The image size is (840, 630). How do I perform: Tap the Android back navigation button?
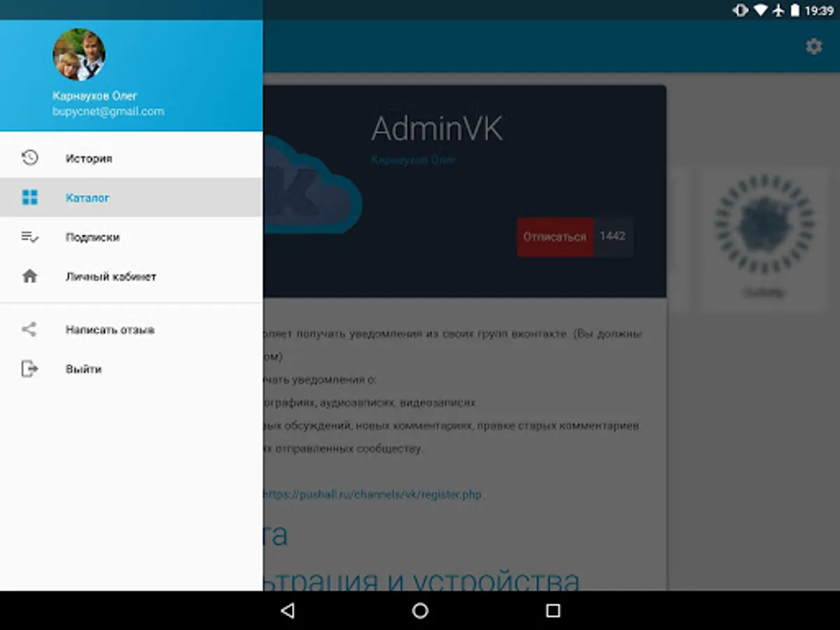coord(287,610)
